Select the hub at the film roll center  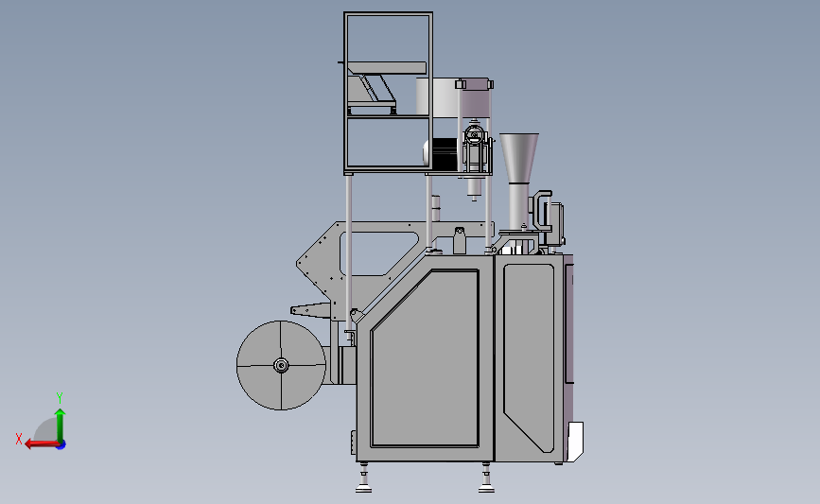pyautogui.click(x=281, y=365)
